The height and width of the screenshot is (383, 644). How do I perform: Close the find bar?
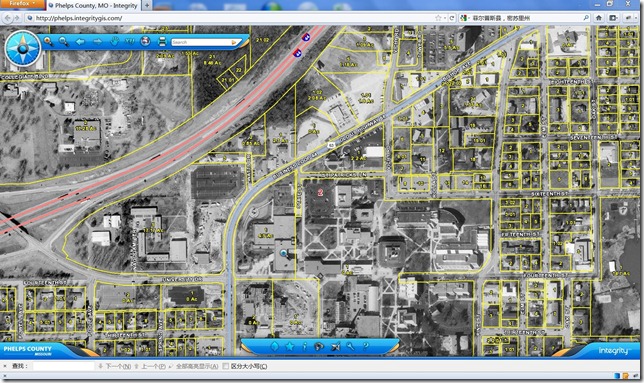(5, 366)
